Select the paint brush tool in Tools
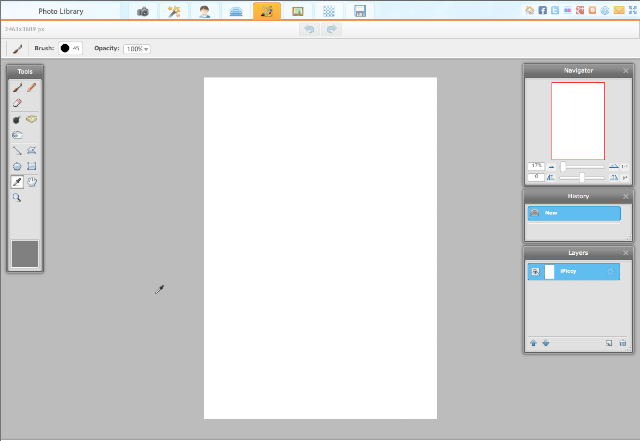This screenshot has width=640, height=441. 17,87
